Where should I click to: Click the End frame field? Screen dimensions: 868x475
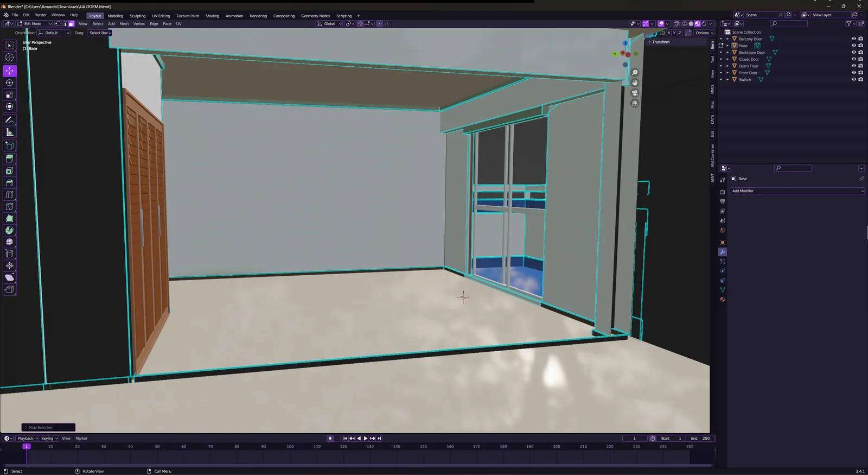tap(699, 438)
